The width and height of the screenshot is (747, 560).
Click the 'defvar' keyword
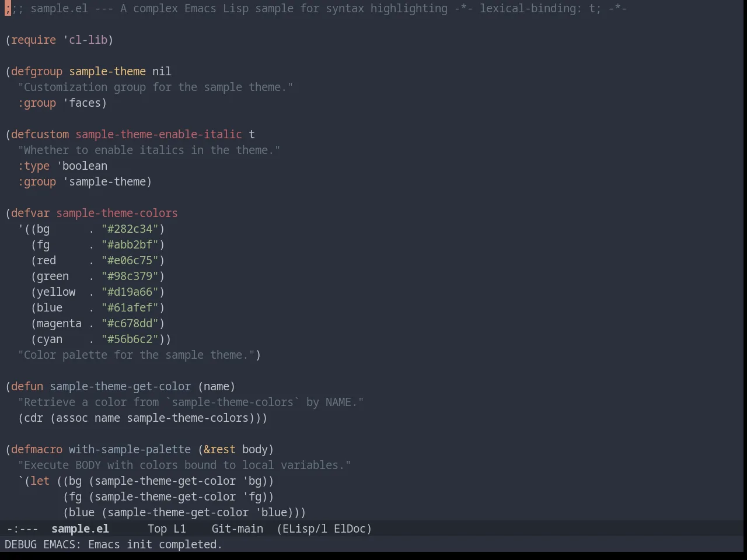point(30,213)
